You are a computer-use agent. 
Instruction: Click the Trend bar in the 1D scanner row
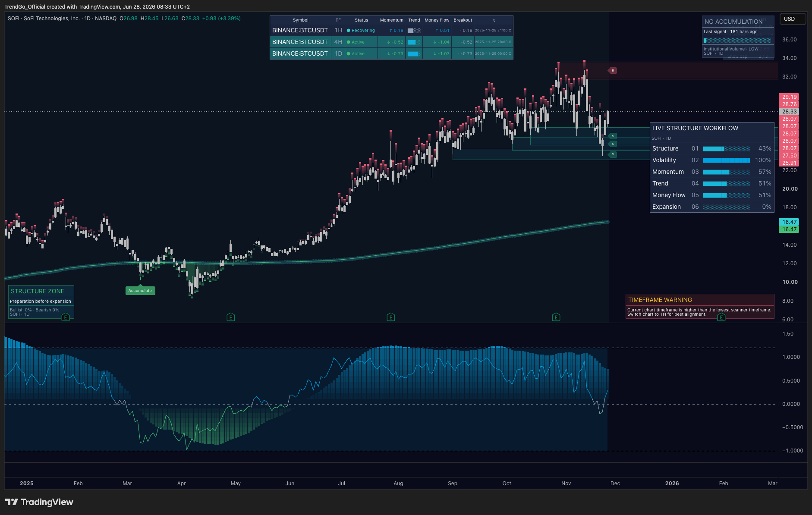[x=414, y=54]
